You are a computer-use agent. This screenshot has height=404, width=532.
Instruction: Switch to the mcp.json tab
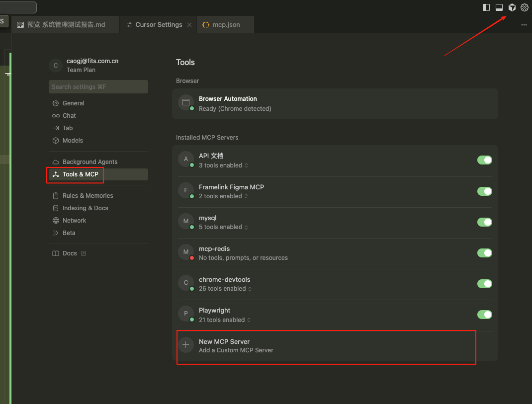coord(226,25)
